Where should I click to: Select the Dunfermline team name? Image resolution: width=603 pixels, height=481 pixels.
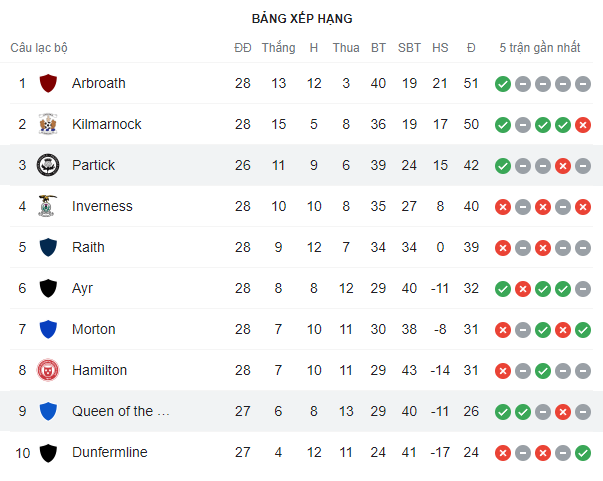click(x=110, y=452)
